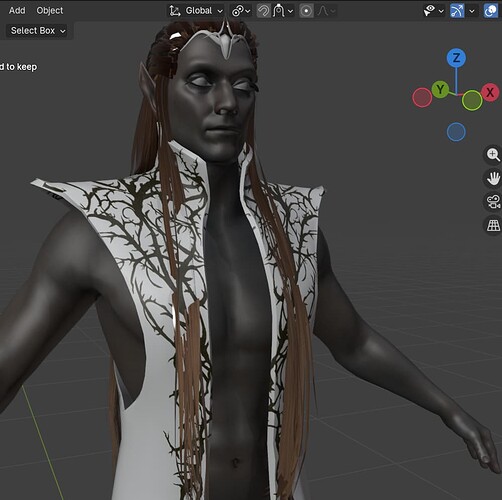Open the snap options dropdown
The height and width of the screenshot is (500, 502).
[x=283, y=11]
